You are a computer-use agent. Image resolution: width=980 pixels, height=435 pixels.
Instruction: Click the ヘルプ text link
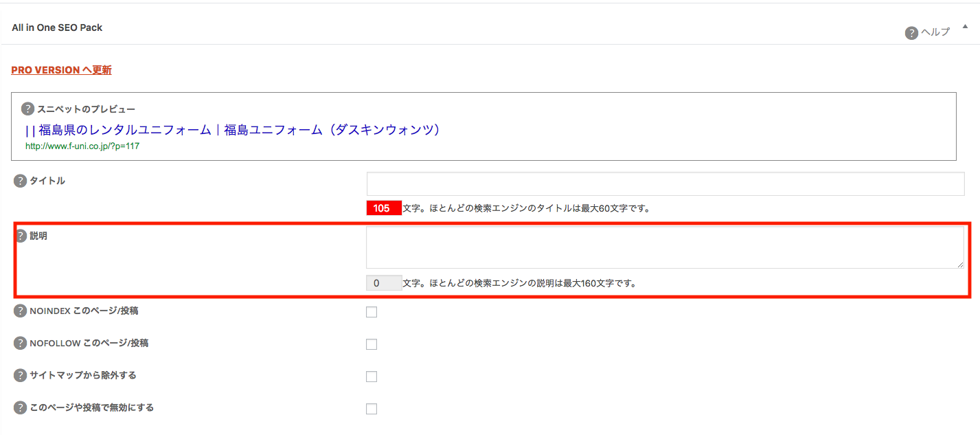(x=935, y=32)
